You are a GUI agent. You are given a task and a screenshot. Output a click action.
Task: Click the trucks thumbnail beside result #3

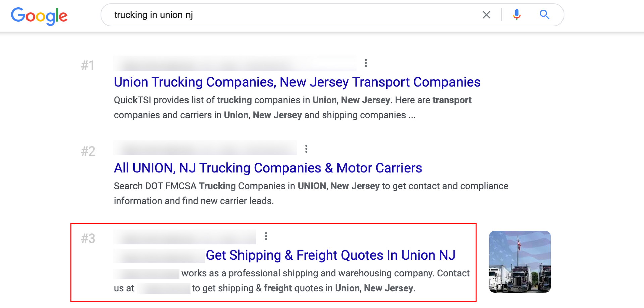click(x=519, y=262)
